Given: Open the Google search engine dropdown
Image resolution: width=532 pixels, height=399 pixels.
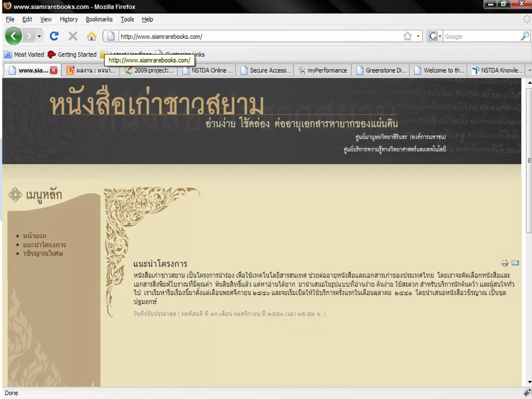Looking at the screenshot, I should (435, 36).
